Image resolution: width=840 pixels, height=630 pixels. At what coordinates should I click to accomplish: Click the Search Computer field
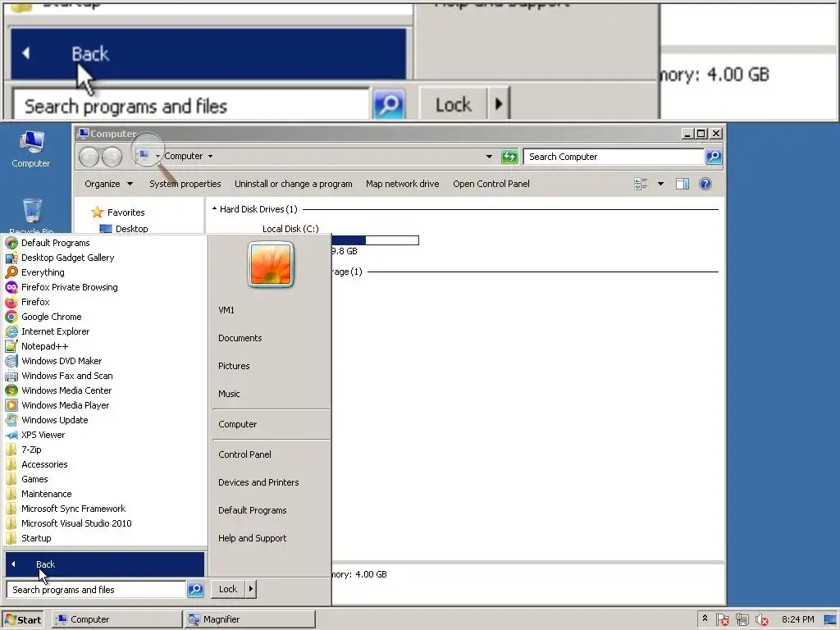click(x=614, y=157)
